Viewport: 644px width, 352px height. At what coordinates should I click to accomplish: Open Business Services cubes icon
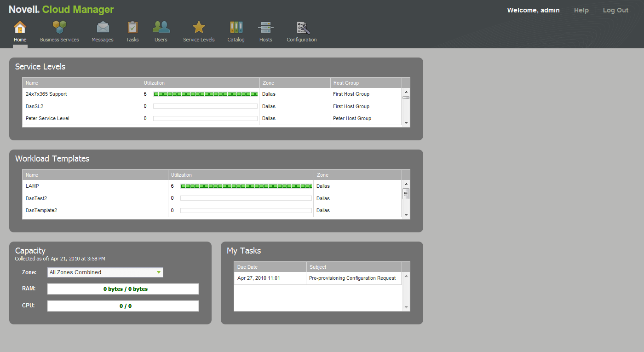coord(59,27)
